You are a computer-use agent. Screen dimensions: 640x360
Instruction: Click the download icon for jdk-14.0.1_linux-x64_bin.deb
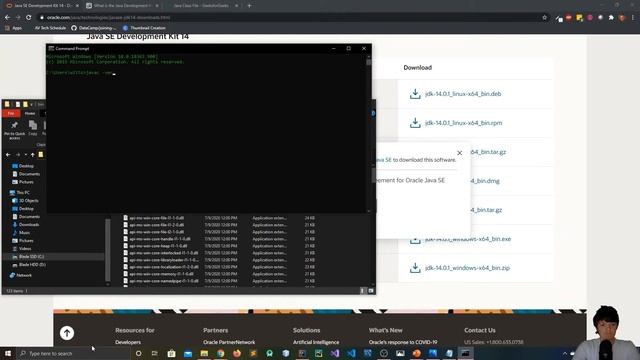pos(415,94)
